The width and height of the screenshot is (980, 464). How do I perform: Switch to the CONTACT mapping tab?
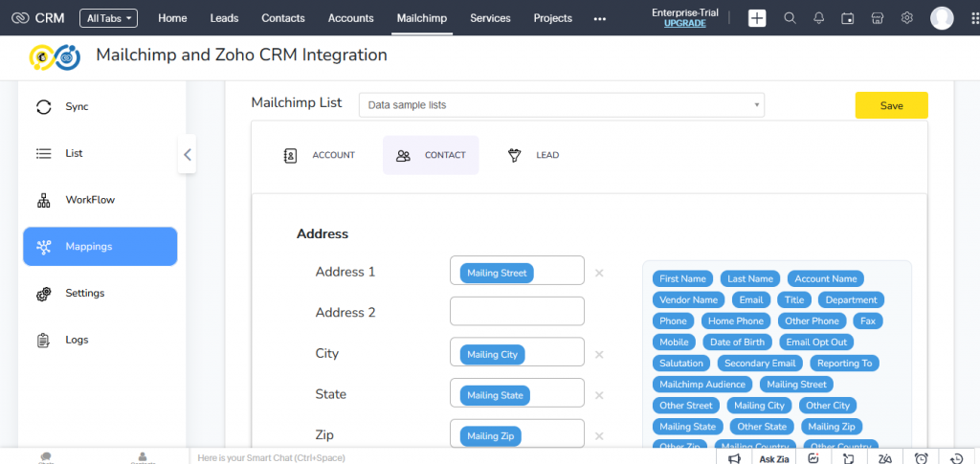tap(431, 155)
